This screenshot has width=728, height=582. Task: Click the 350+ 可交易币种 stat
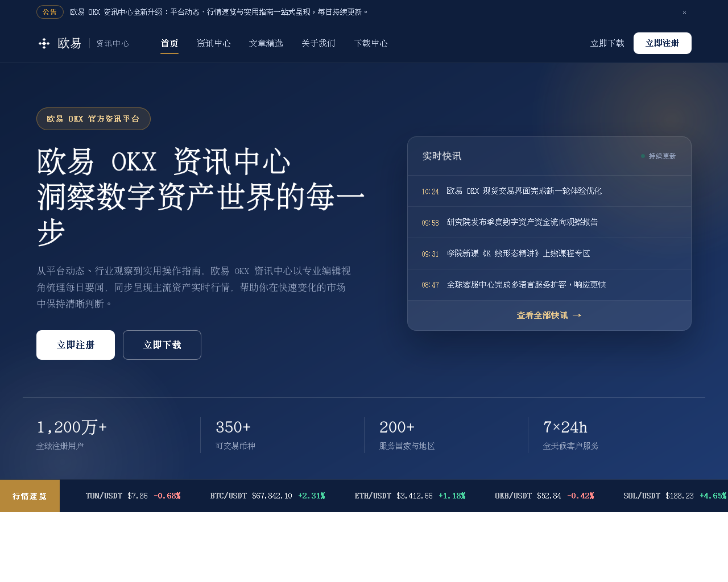pyautogui.click(x=235, y=435)
